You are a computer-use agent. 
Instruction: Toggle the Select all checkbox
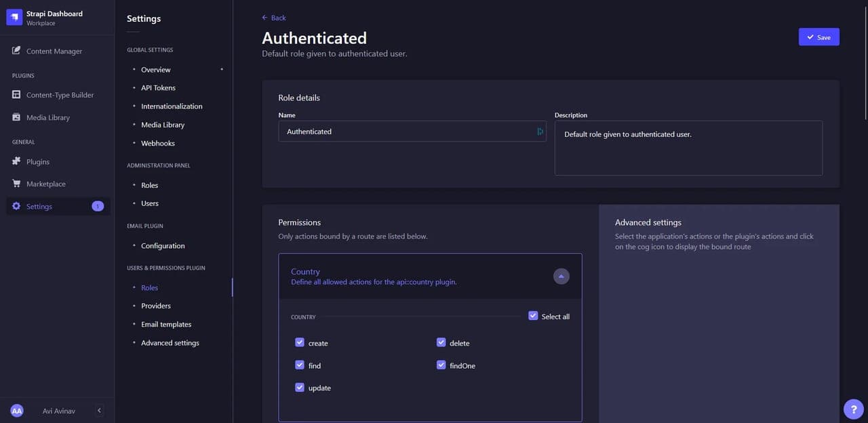[x=533, y=316]
